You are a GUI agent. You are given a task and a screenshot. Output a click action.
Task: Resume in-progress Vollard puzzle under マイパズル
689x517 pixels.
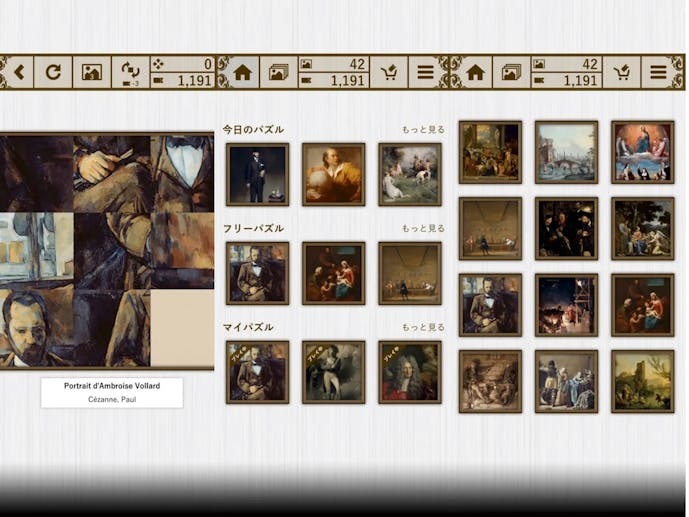click(257, 372)
